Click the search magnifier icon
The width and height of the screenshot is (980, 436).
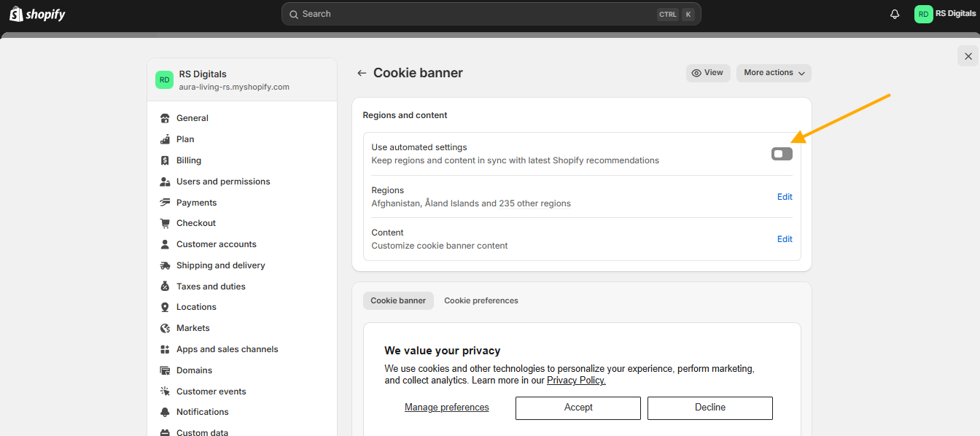(x=293, y=14)
